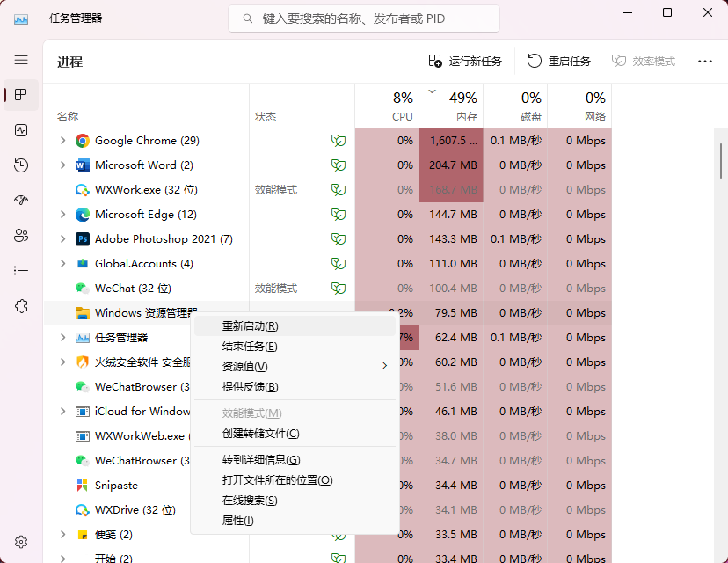Click the process search box at the top

click(363, 18)
